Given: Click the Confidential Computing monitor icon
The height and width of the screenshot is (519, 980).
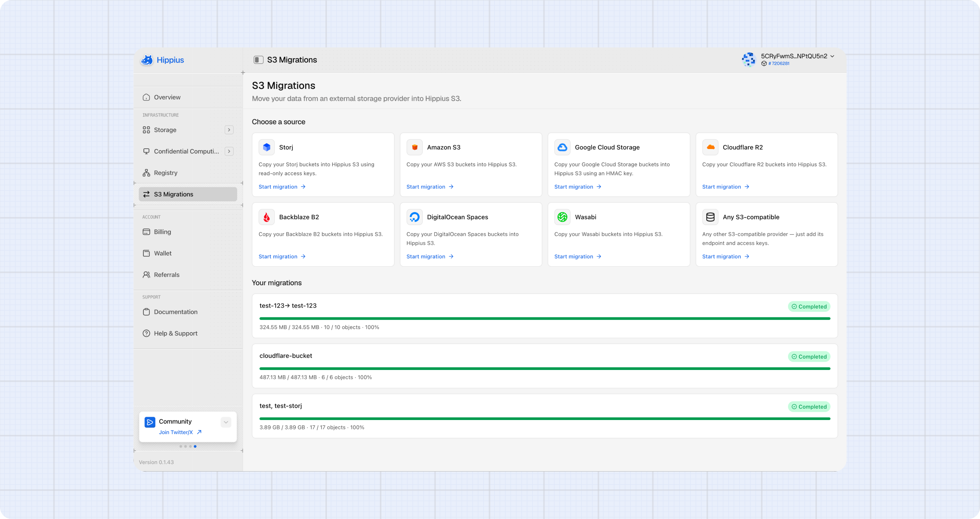Looking at the screenshot, I should [x=146, y=152].
